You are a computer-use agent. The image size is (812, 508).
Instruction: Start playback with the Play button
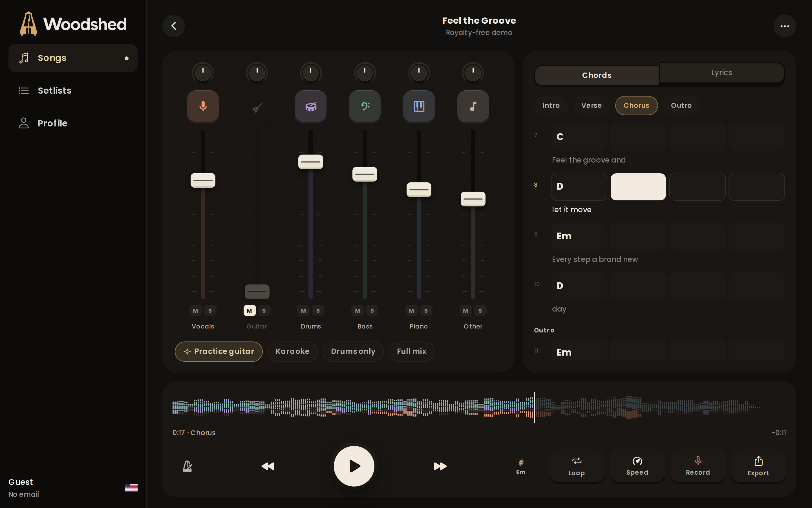click(x=354, y=466)
